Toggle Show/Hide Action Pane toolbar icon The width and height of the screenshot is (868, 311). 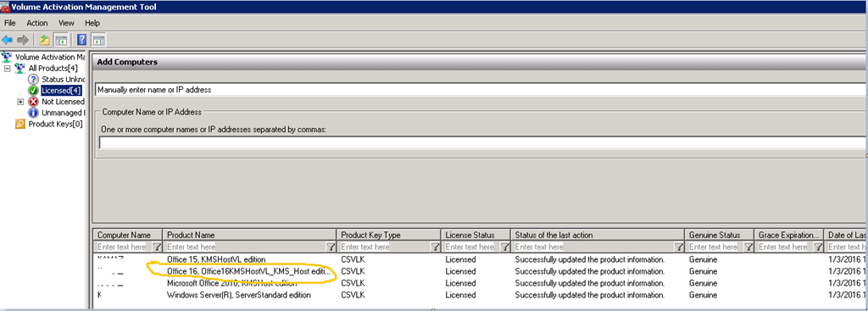click(99, 40)
